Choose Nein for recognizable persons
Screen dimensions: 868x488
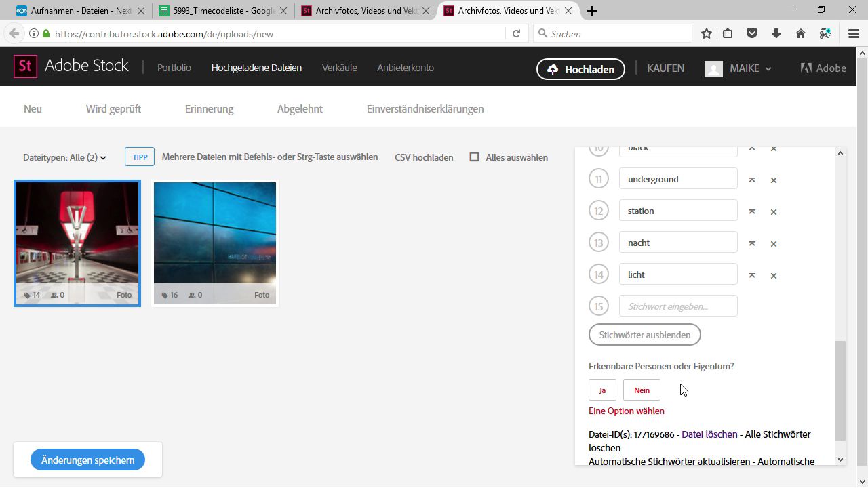[642, 390]
